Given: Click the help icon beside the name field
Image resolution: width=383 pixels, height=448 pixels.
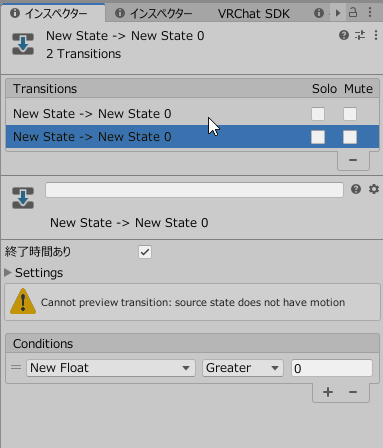Looking at the screenshot, I should [x=356, y=189].
